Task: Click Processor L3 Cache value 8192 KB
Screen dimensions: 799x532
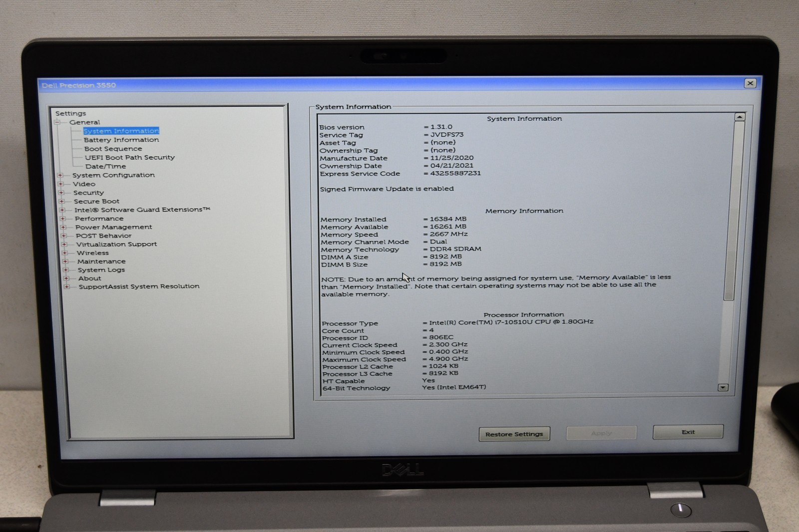Action: point(443,373)
